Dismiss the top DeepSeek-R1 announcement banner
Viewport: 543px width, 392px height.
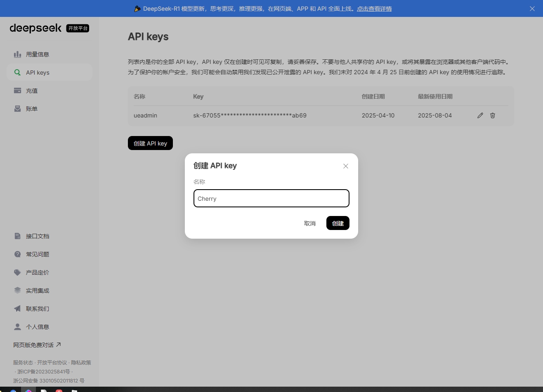coord(532,9)
